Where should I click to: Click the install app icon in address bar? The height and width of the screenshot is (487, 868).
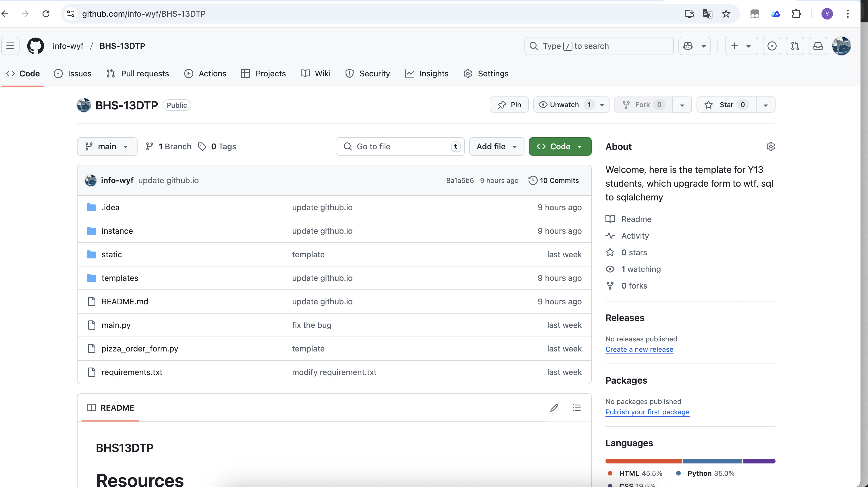click(x=689, y=14)
